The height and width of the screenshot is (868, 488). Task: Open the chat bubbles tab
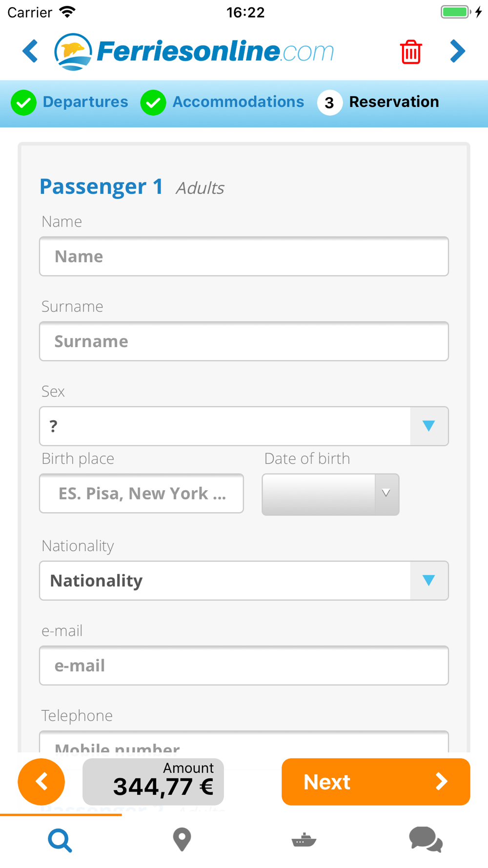pyautogui.click(x=426, y=840)
